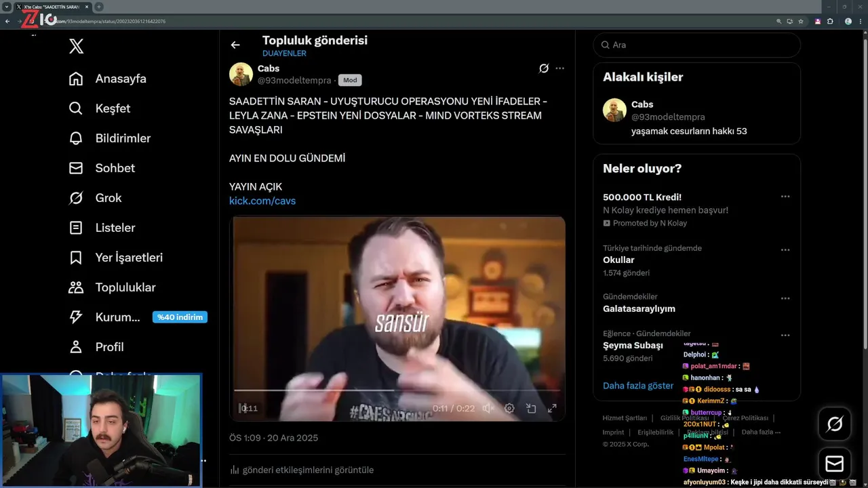Viewport: 868px width, 488px height.
Task: Open Cabs avatar in Alakalı kişiler
Action: coord(614,110)
